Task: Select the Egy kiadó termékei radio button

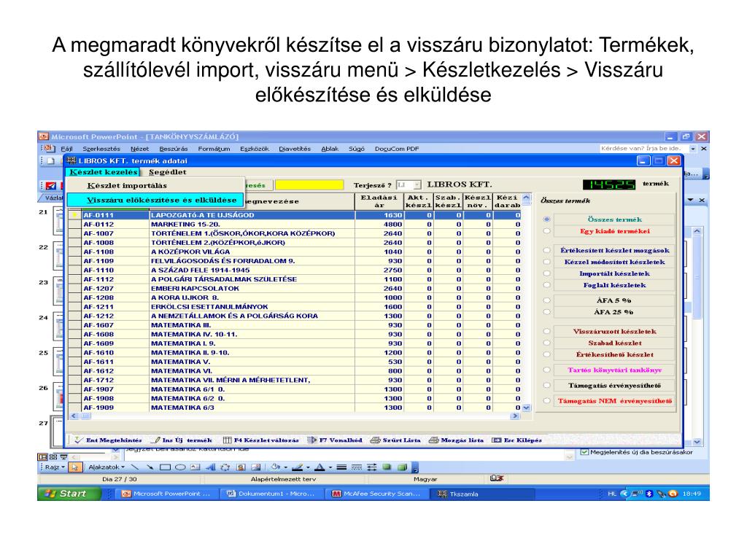Action: pyautogui.click(x=547, y=231)
